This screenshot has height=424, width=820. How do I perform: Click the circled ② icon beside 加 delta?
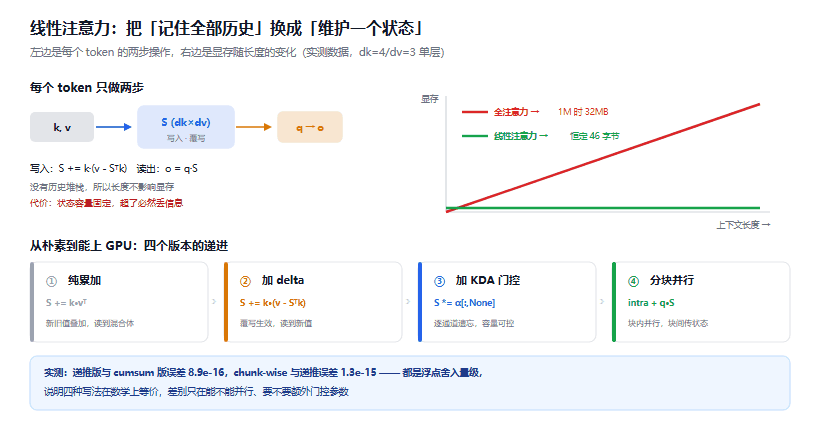[245, 281]
